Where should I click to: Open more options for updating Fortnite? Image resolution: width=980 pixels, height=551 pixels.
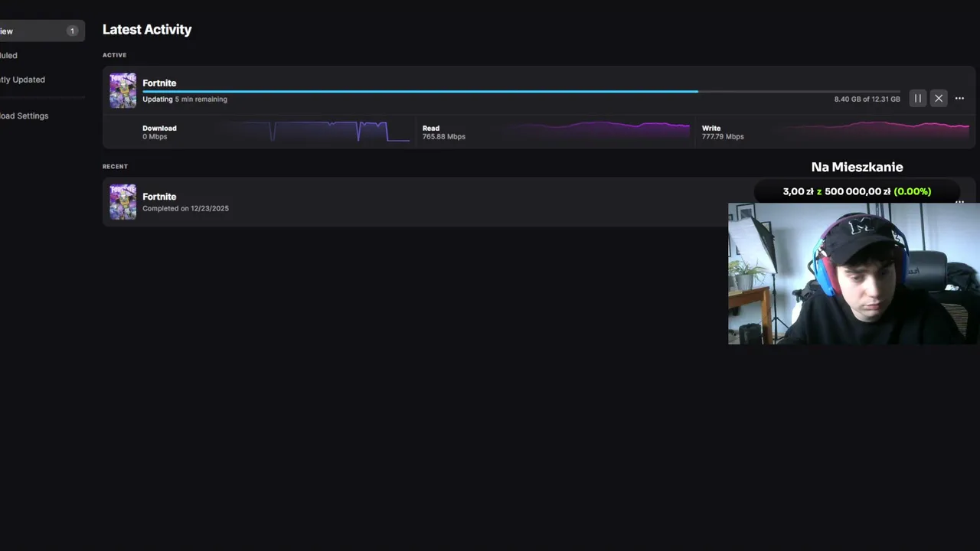(959, 98)
